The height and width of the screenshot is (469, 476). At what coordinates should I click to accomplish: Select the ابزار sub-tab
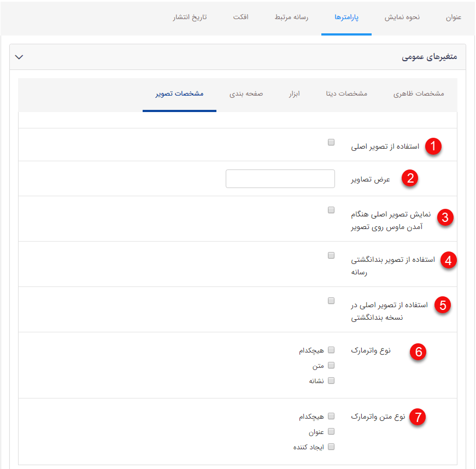click(293, 93)
